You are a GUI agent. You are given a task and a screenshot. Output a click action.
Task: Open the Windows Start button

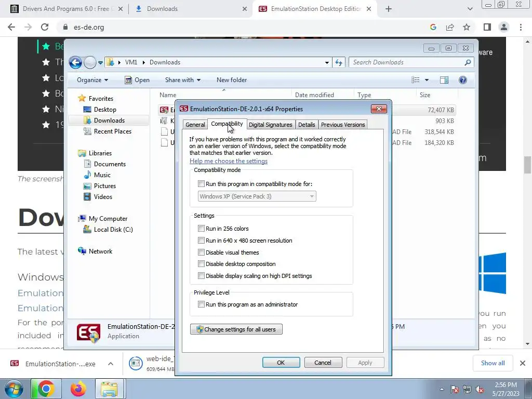pos(14,389)
